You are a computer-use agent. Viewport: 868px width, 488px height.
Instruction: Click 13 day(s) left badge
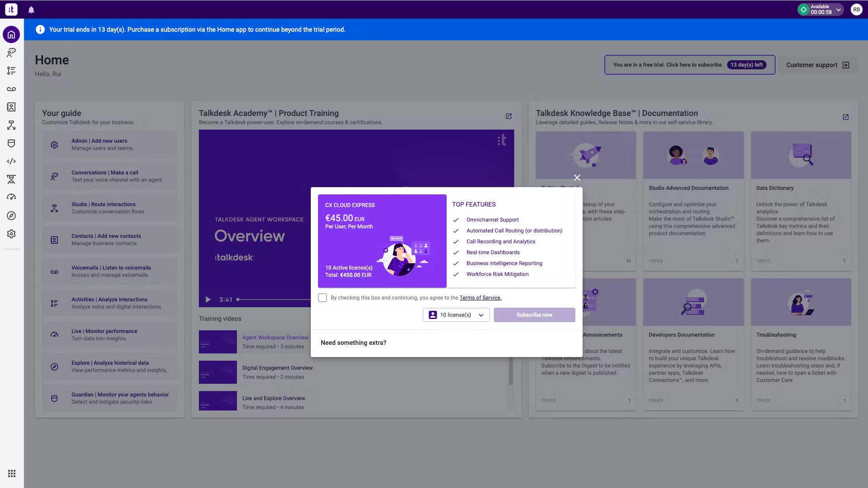click(x=747, y=65)
